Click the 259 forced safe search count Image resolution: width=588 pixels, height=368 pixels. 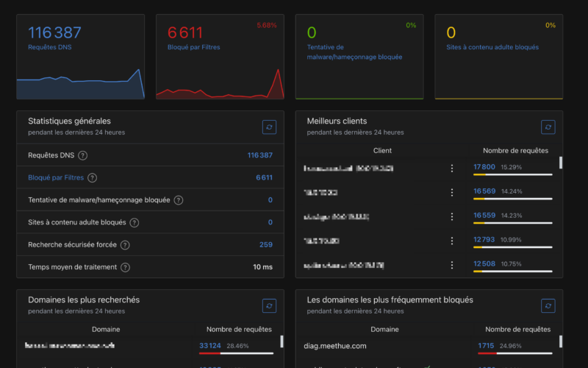(x=265, y=244)
